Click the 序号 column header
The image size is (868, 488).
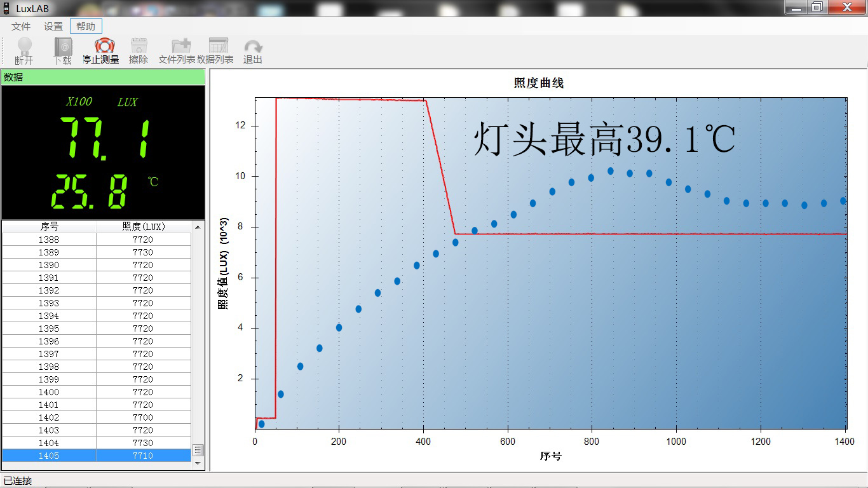coord(50,226)
